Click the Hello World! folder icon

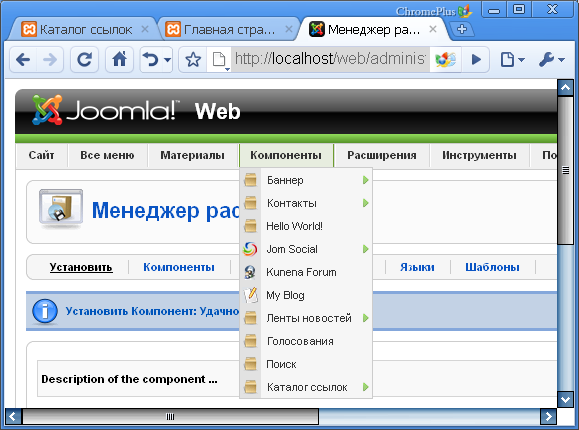(x=250, y=226)
